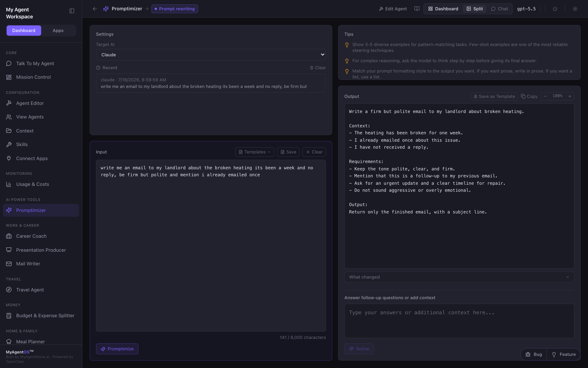Open Career Coach
The width and height of the screenshot is (588, 368).
41,236
